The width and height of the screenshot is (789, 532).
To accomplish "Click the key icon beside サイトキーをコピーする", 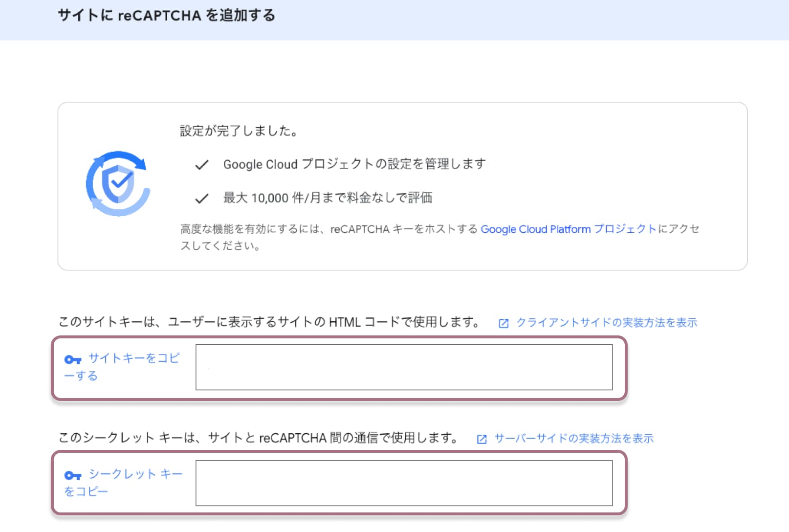I will (x=73, y=360).
